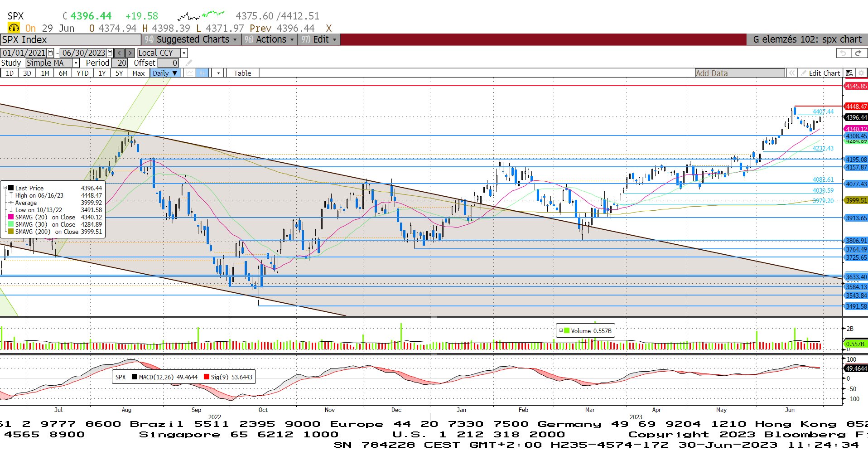Click the Add Data input box
868x470 pixels.
[x=740, y=73]
